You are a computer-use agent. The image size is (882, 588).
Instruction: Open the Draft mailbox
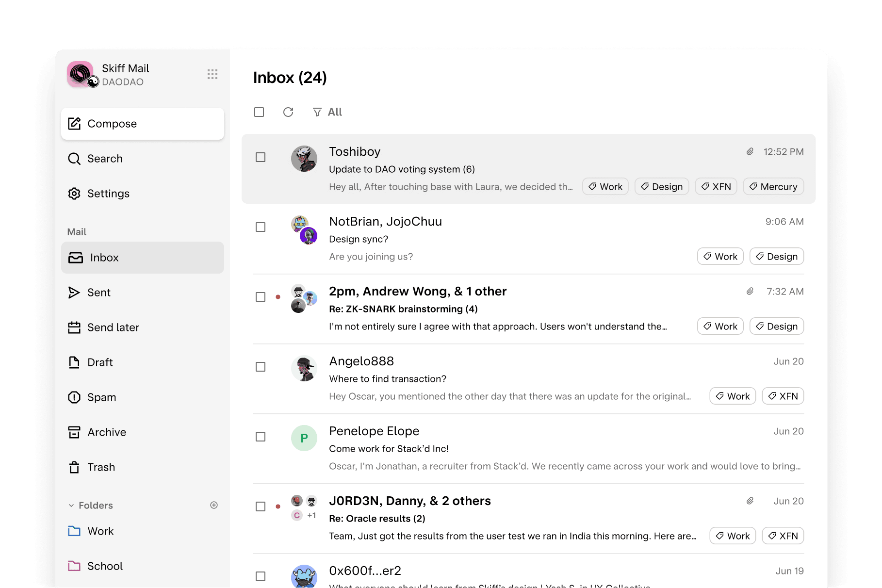click(143, 362)
